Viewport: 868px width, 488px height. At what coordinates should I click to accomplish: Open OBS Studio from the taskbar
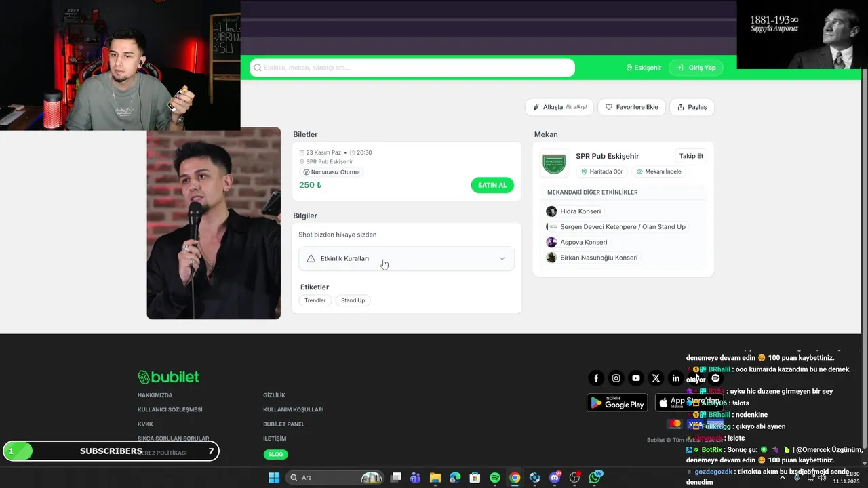575,478
